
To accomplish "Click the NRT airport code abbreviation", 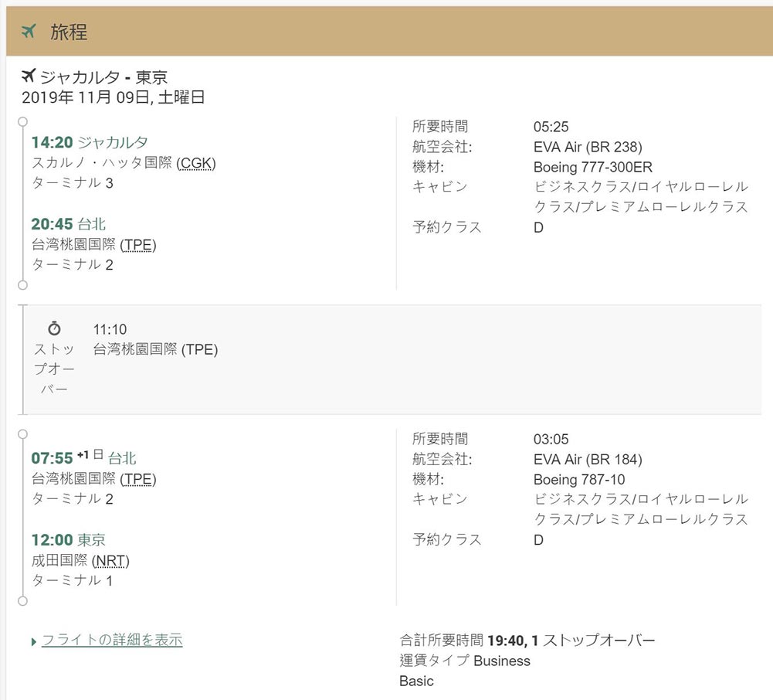I will point(110,560).
